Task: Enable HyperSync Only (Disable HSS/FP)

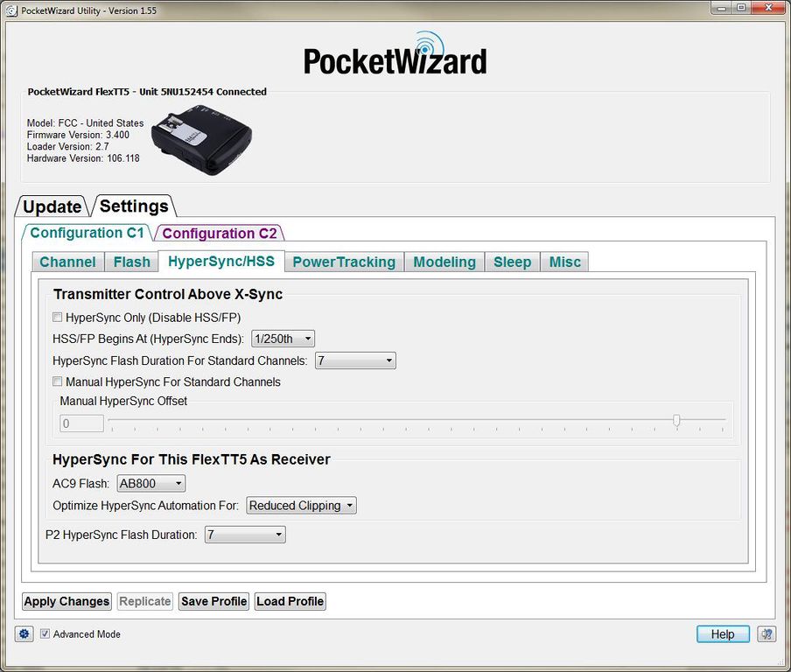Action: click(x=58, y=318)
